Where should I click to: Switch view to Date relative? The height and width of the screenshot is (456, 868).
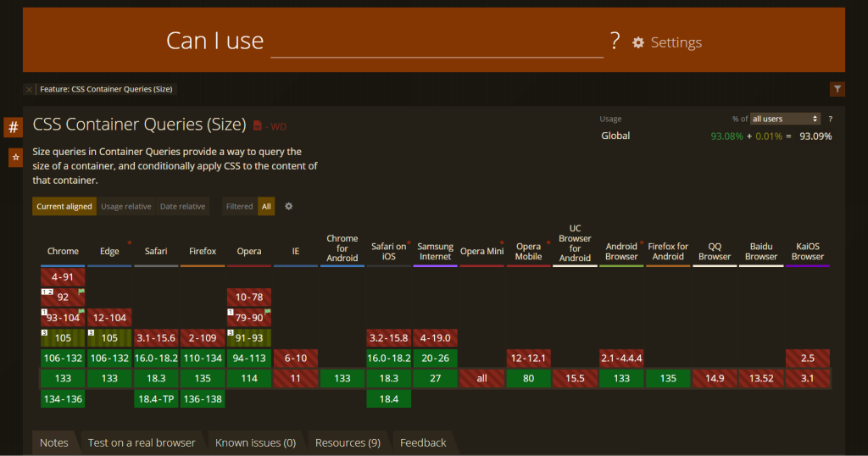pos(183,207)
